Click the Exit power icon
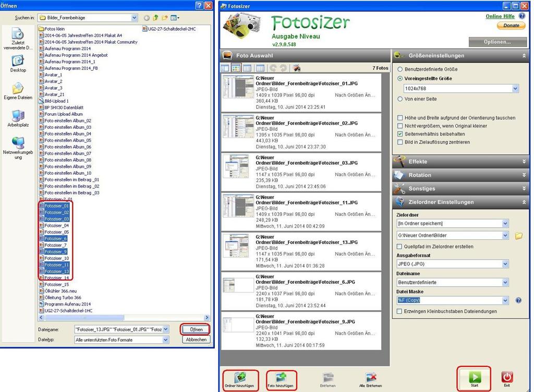The width and height of the screenshot is (534, 392). (506, 377)
